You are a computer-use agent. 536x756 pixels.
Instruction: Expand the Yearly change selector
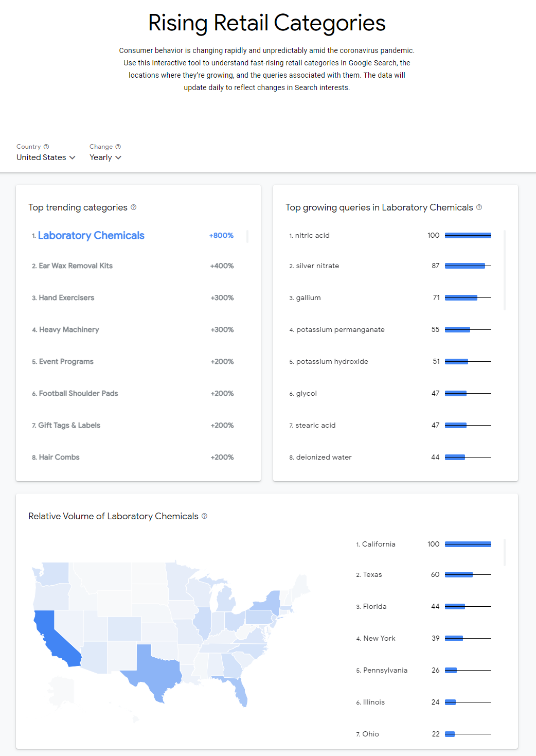[105, 157]
